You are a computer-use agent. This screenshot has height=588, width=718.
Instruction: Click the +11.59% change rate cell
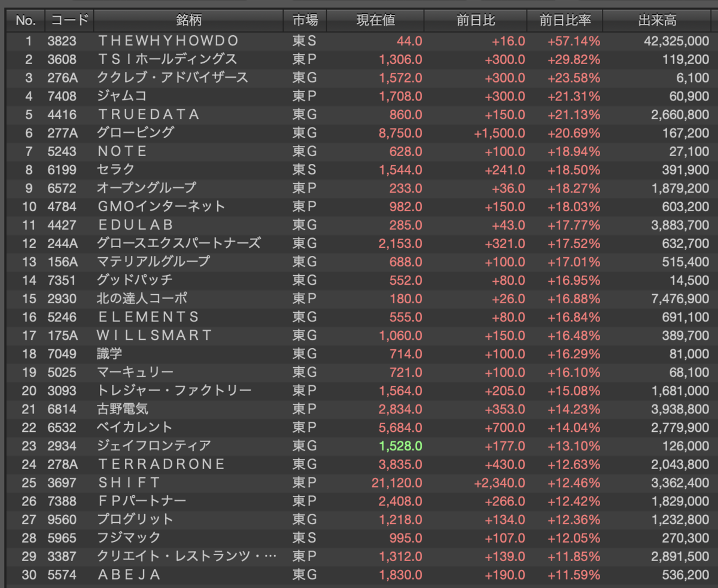click(573, 575)
